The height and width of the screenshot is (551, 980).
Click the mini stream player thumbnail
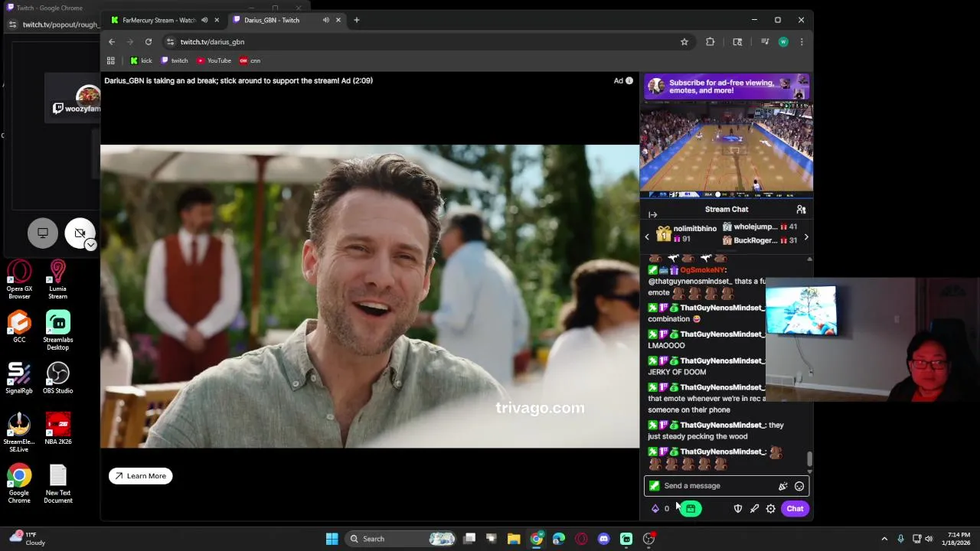click(727, 150)
